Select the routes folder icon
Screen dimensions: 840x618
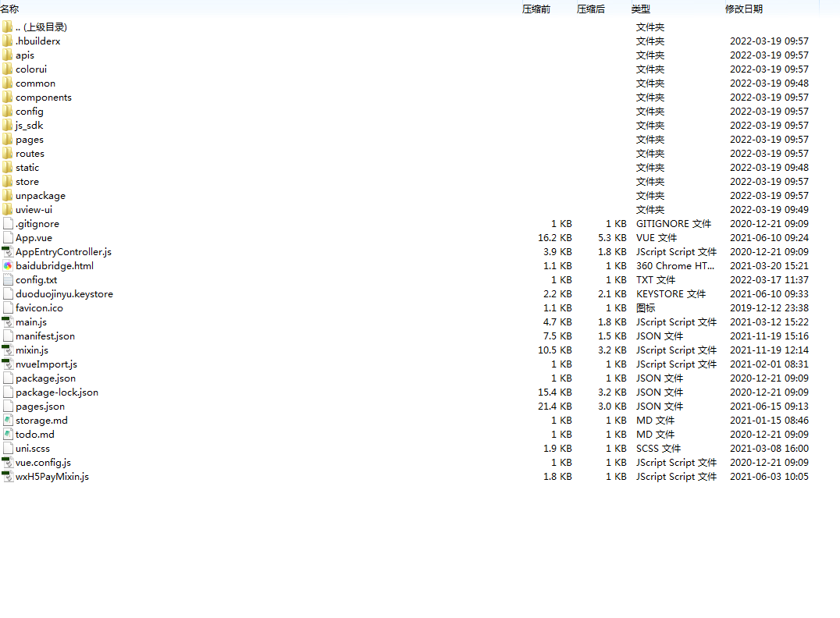point(8,153)
